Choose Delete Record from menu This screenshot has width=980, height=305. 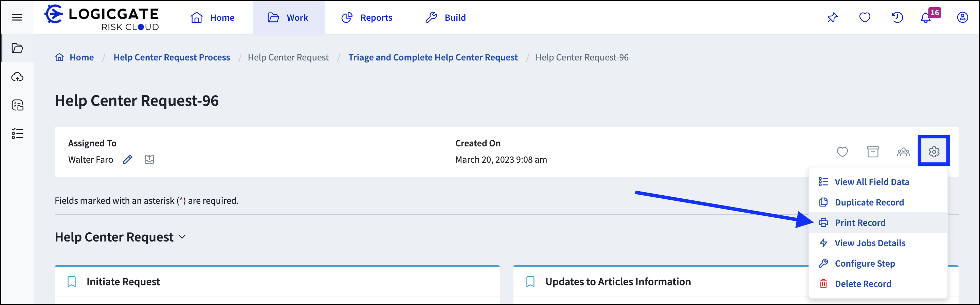(877, 283)
